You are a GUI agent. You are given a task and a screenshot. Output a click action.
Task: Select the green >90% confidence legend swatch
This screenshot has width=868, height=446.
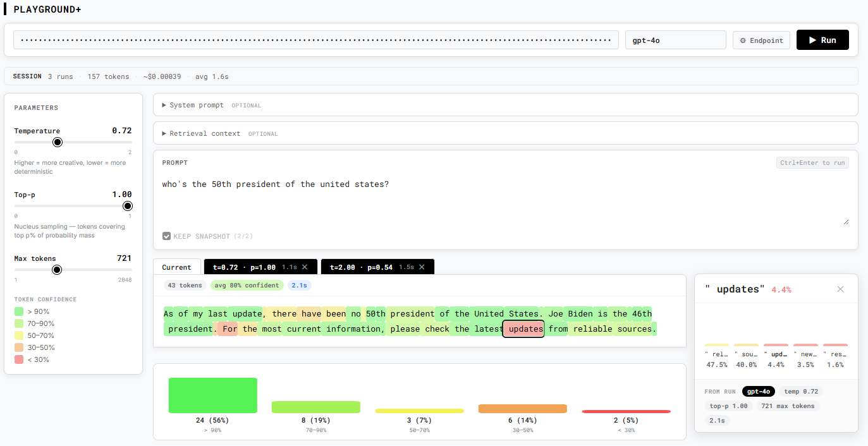20,311
